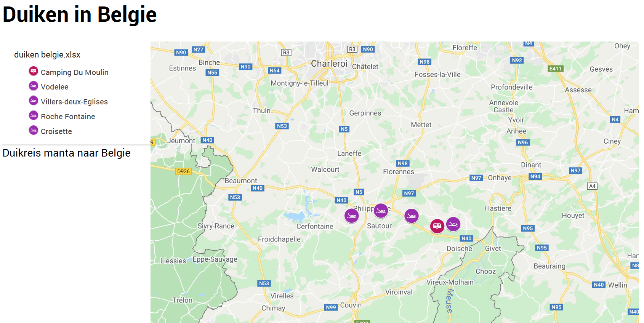Click the Villers-deux-Eglises diving icon in legend
644x323 pixels.
pos(34,101)
